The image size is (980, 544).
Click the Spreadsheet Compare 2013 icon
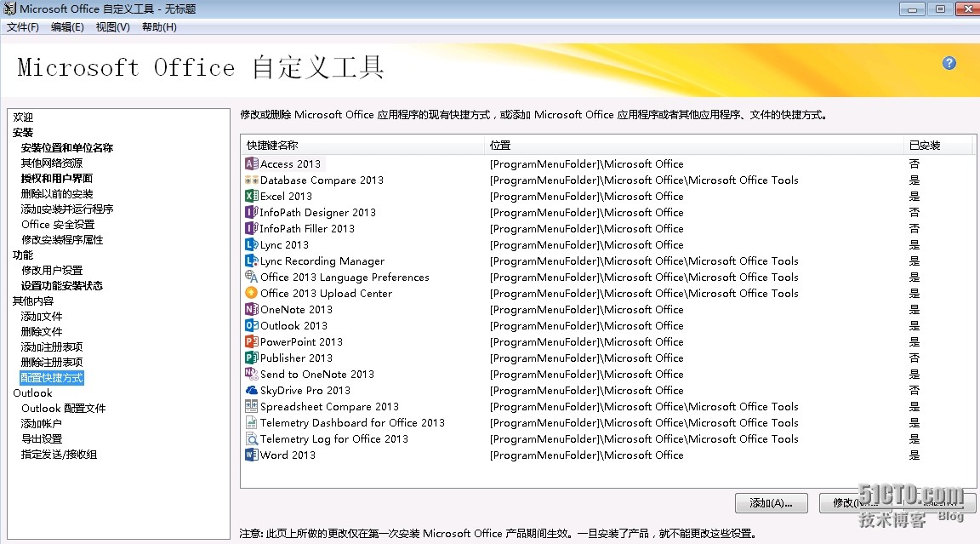pos(251,406)
